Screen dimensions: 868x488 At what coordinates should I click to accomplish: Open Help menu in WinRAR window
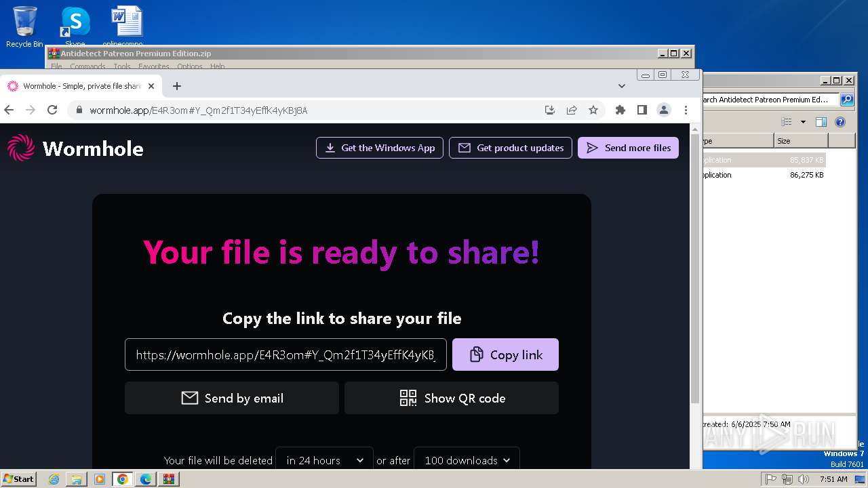click(x=217, y=66)
